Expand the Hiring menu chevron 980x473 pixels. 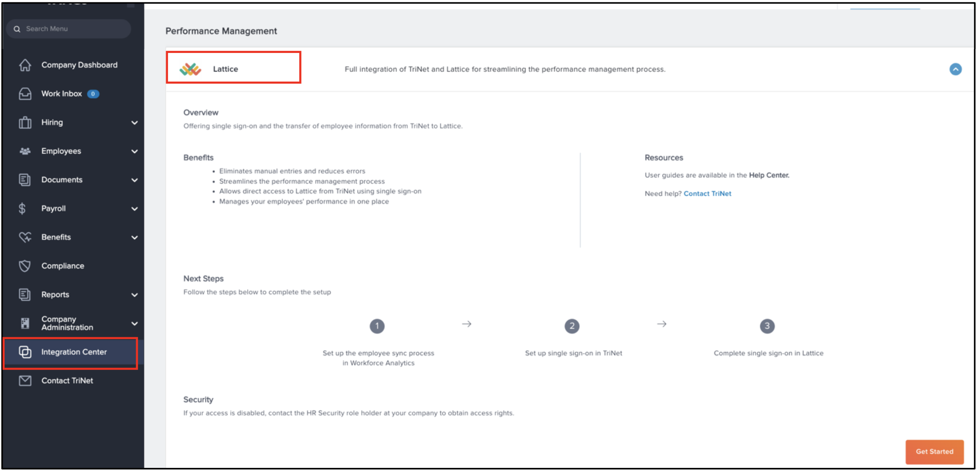(x=135, y=123)
